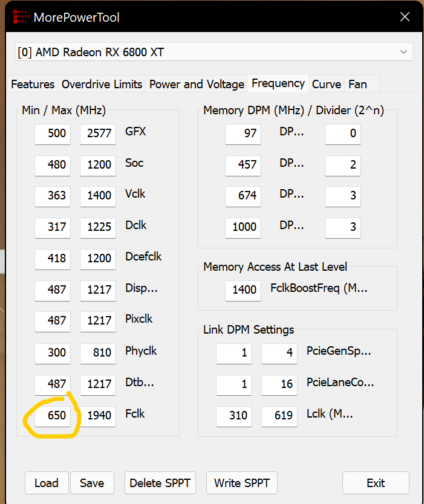The height and width of the screenshot is (504, 424).
Task: Select Dtb... maximum field 1217
Action: pos(98,384)
